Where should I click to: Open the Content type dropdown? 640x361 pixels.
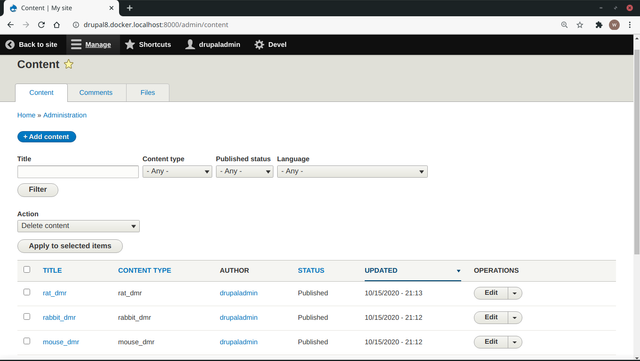(177, 172)
